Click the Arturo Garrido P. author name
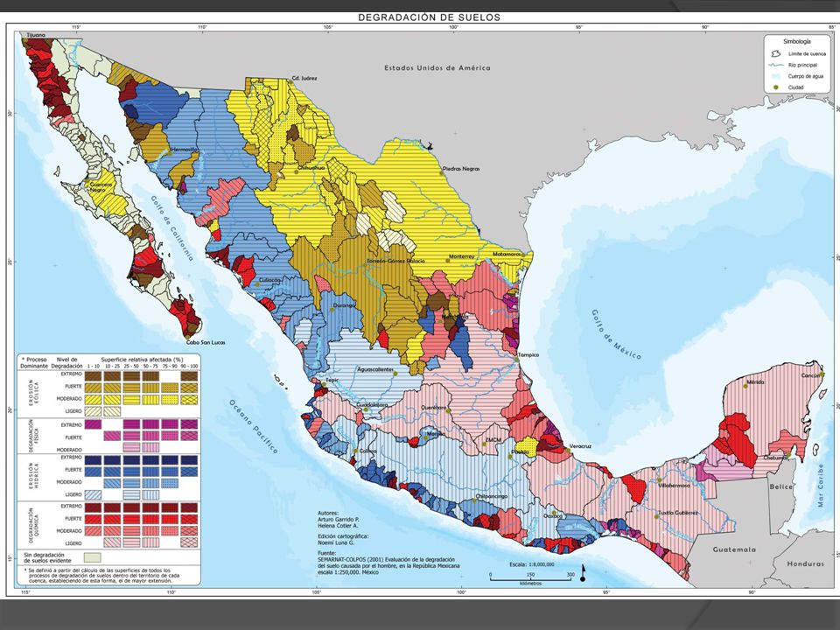 338,520
